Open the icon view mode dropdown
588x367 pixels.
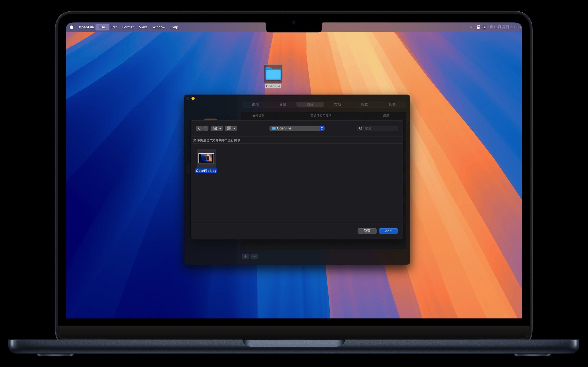tap(217, 128)
